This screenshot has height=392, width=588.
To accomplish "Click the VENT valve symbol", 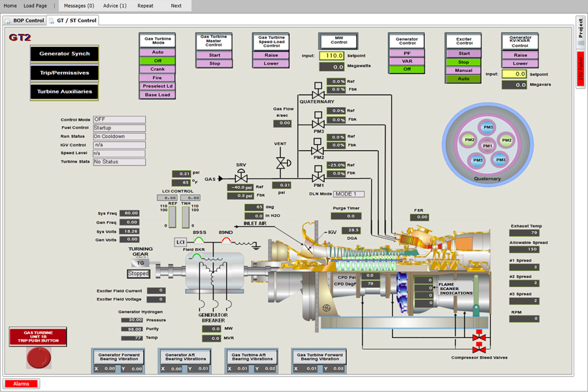I will [x=281, y=161].
